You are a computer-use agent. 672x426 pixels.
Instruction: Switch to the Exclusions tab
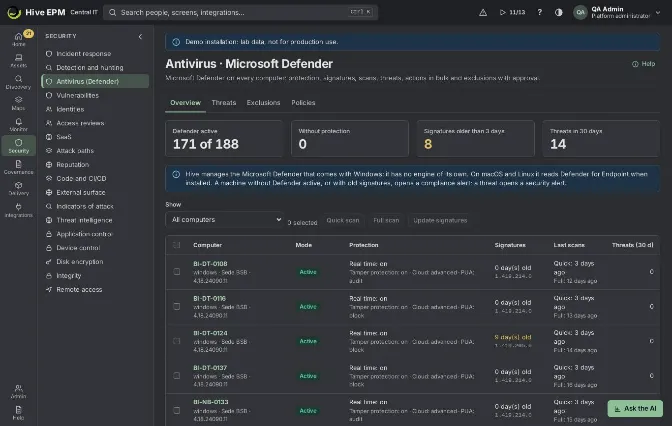263,103
